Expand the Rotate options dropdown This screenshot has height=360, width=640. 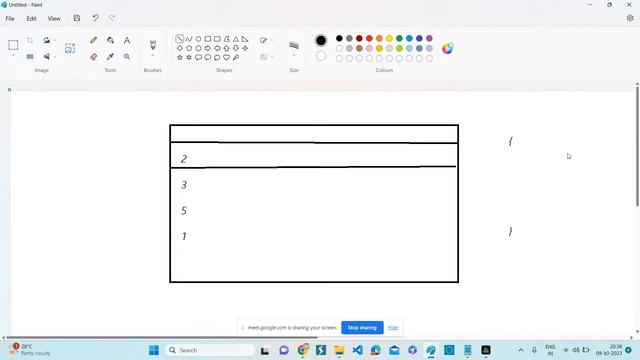[x=55, y=40]
